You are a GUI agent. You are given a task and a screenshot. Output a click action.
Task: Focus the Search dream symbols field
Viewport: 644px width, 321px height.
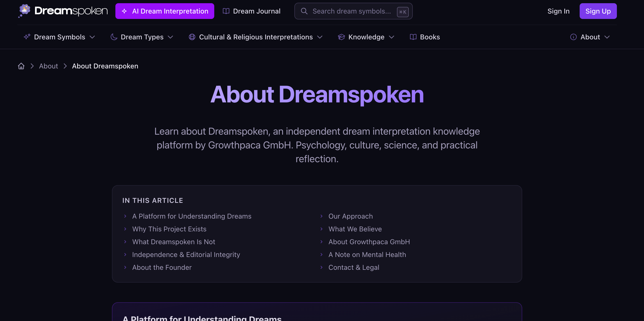[x=351, y=11]
